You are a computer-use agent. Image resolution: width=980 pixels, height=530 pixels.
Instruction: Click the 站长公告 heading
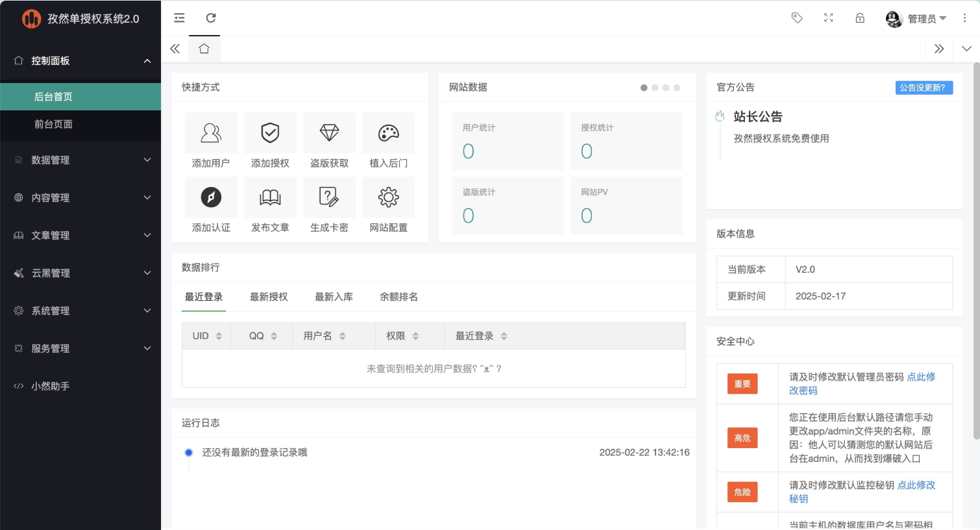click(758, 117)
